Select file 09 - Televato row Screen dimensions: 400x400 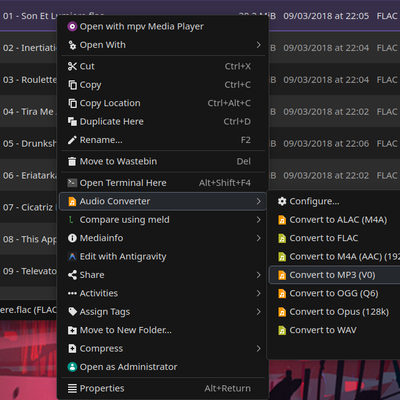coord(29,271)
